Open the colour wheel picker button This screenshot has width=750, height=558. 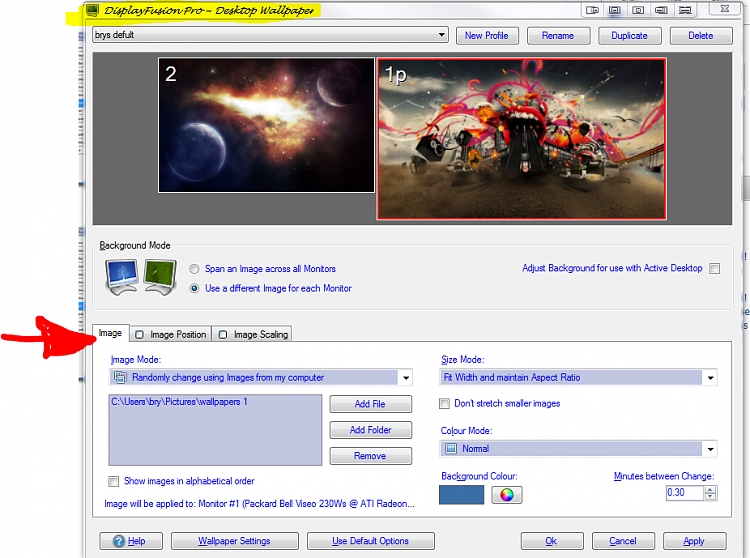click(507, 495)
